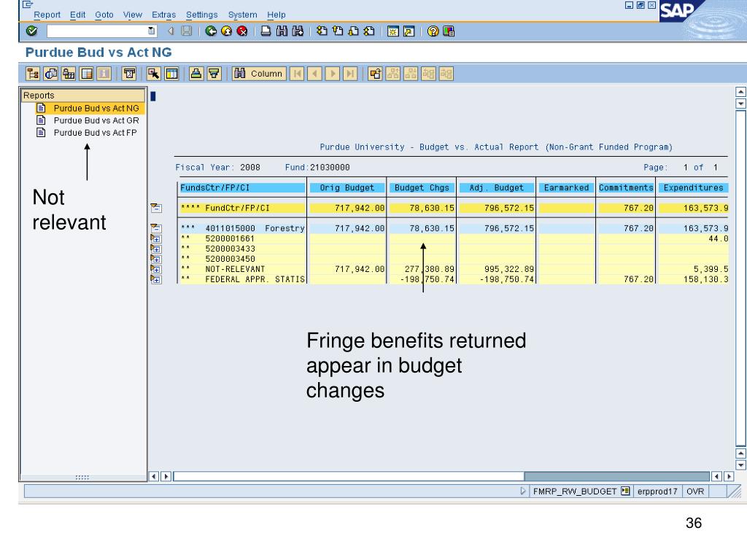Click the funnel filter icon in report toolbar
Image resolution: width=747 pixels, height=560 pixels.
pos(214,74)
